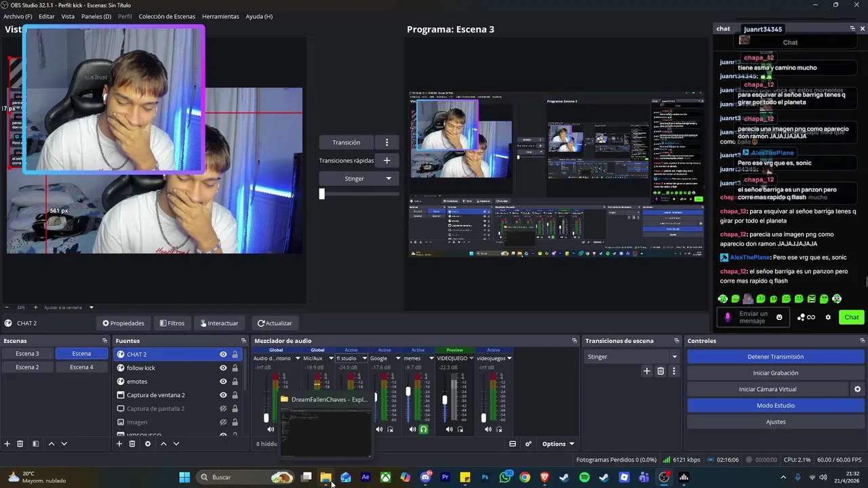This screenshot has height=488, width=868.
Task: Click the Transición button
Action: (347, 142)
